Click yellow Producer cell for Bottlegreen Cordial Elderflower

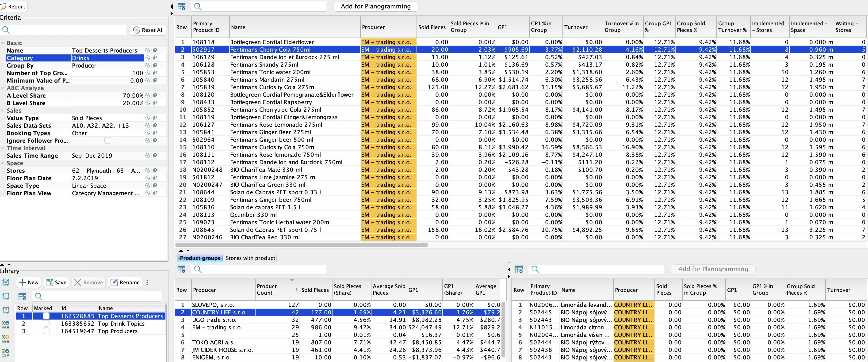click(388, 42)
